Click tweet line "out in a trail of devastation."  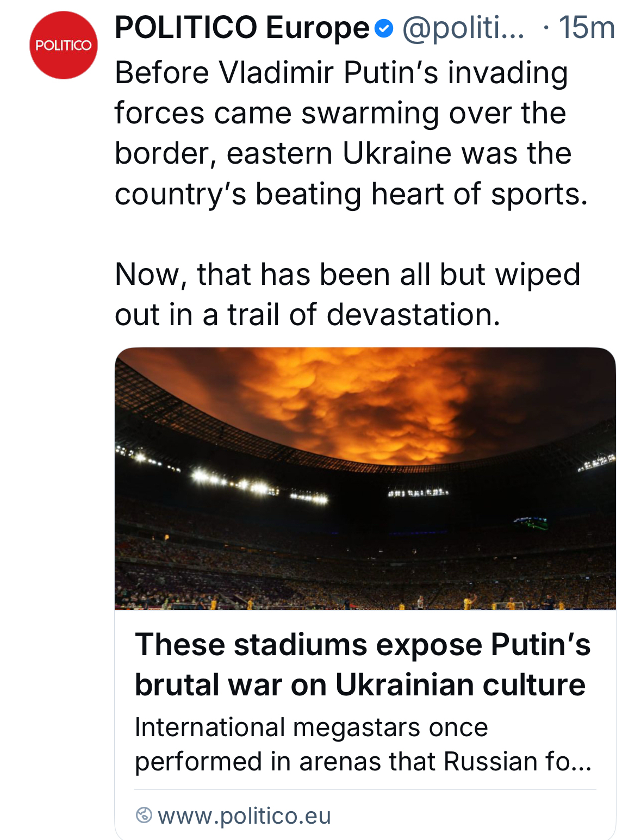click(x=307, y=315)
